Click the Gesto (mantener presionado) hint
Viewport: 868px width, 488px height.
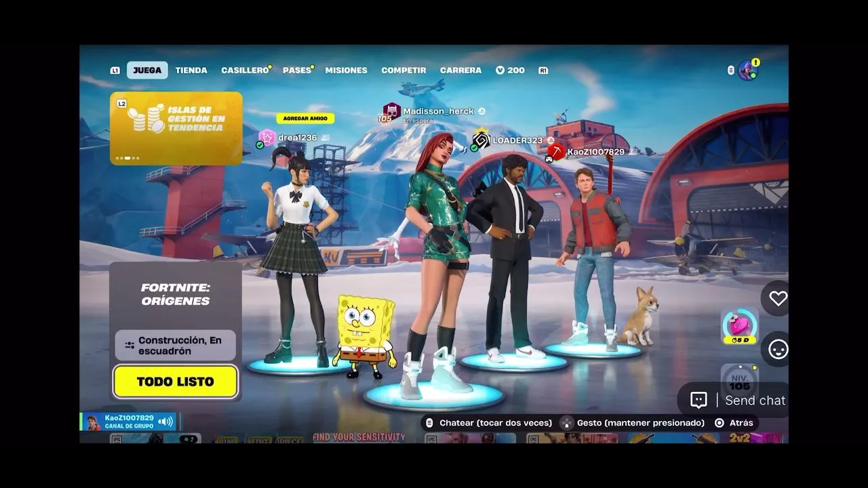(x=633, y=423)
